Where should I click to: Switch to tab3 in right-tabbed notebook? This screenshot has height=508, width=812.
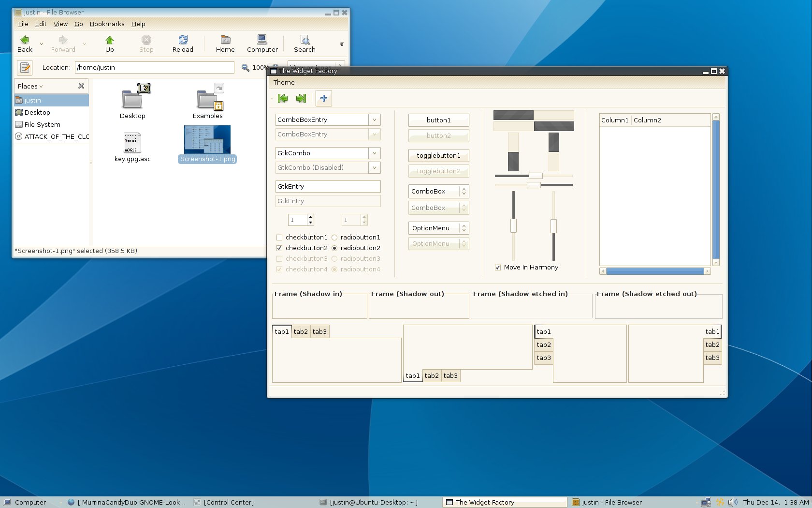(712, 358)
